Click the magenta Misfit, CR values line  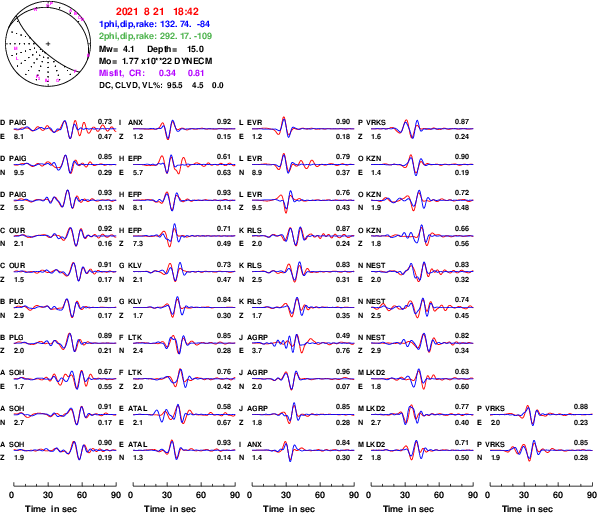152,73
